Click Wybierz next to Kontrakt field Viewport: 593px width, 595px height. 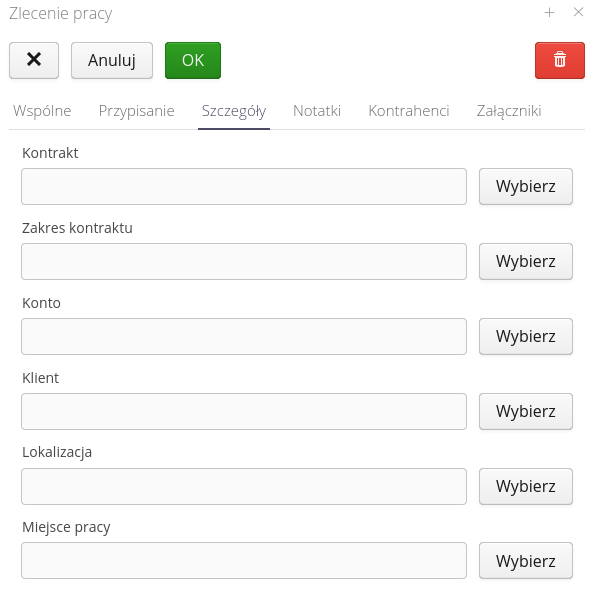(x=525, y=186)
